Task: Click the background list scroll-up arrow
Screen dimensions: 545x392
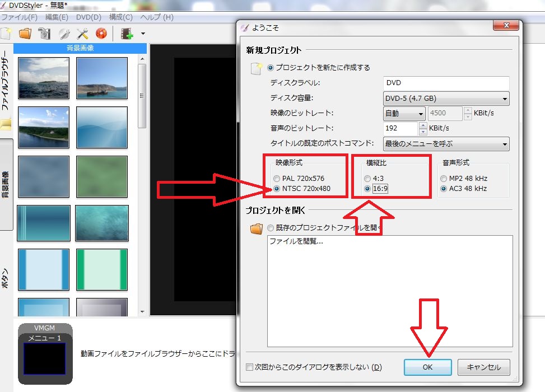Action: click(142, 59)
